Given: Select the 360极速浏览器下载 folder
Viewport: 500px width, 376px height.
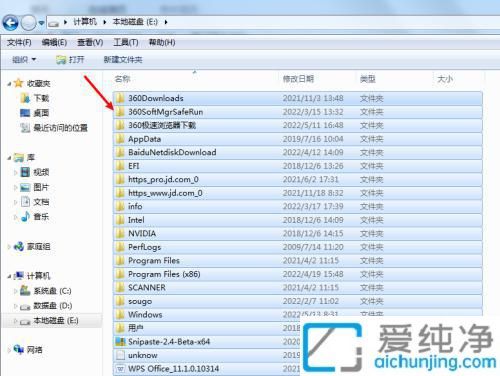Looking at the screenshot, I should [x=298, y=125].
